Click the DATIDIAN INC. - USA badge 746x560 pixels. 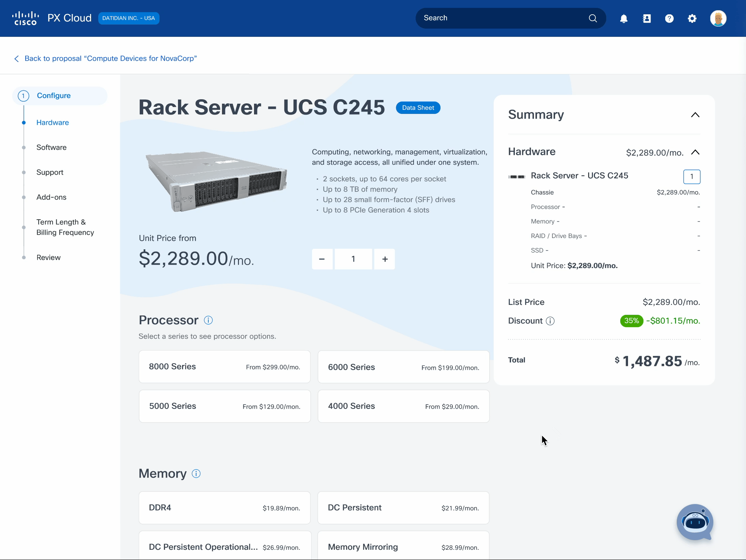129,18
